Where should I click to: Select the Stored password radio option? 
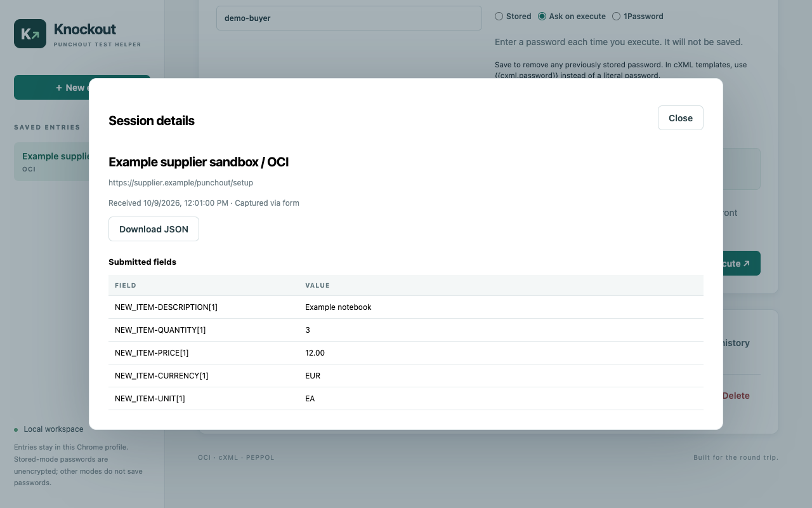tap(499, 17)
